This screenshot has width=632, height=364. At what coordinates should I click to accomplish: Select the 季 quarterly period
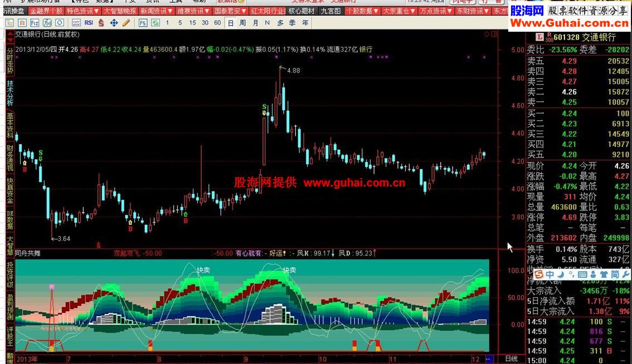coord(292,23)
